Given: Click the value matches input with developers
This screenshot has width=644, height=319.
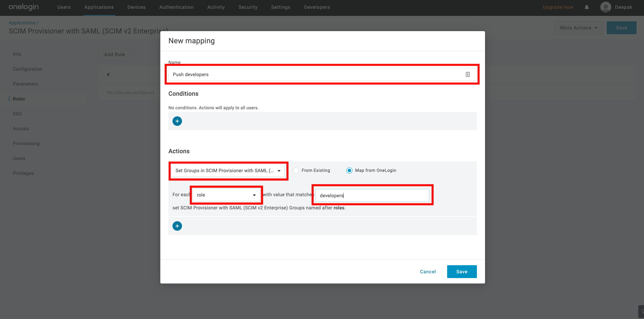Looking at the screenshot, I should 372,196.
